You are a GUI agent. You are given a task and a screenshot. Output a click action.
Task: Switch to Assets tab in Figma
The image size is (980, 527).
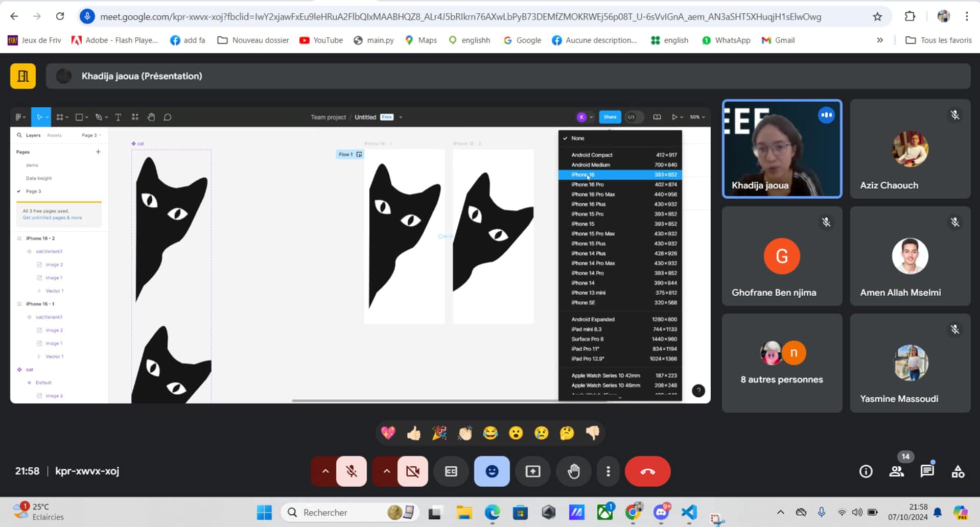tap(54, 135)
